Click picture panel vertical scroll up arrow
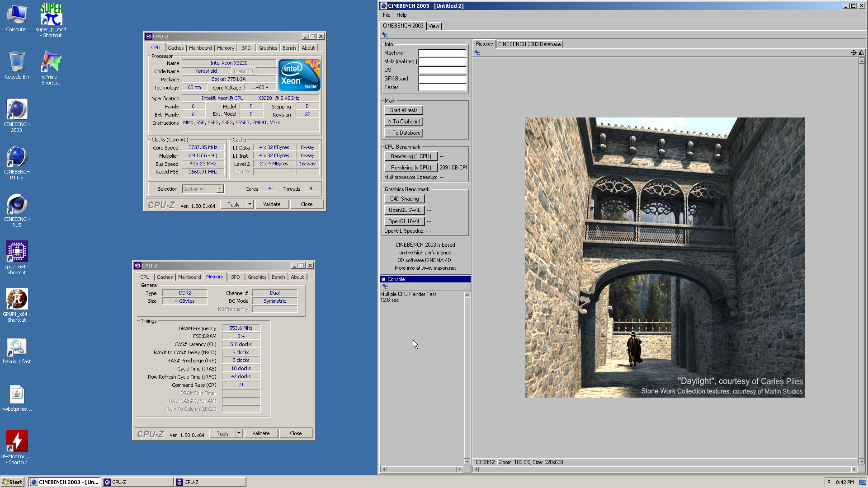 [x=861, y=61]
